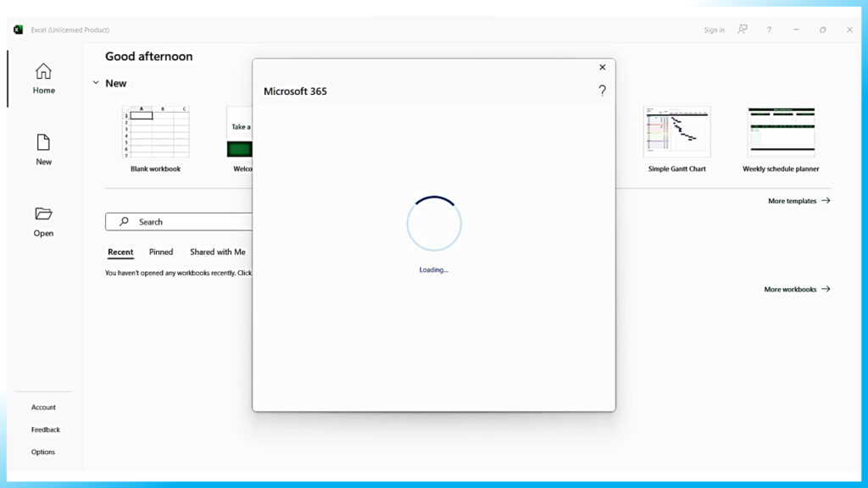Click the search magnifier icon
The width and height of the screenshot is (868, 488).
[124, 222]
